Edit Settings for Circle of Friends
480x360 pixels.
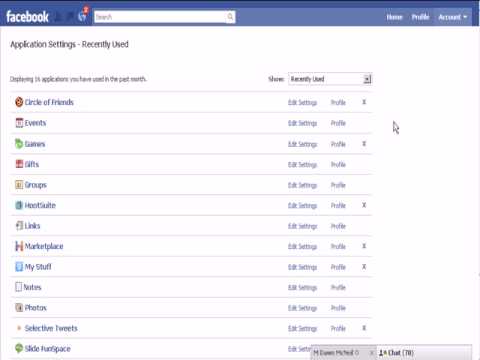302,102
